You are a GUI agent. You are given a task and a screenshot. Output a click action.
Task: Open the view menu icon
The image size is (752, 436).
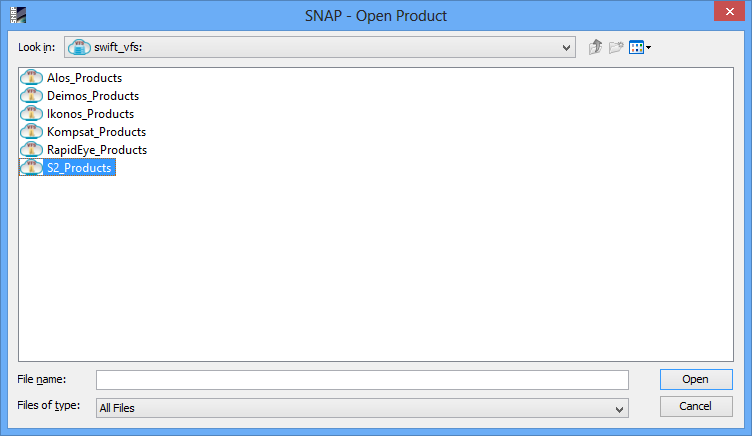pyautogui.click(x=640, y=47)
